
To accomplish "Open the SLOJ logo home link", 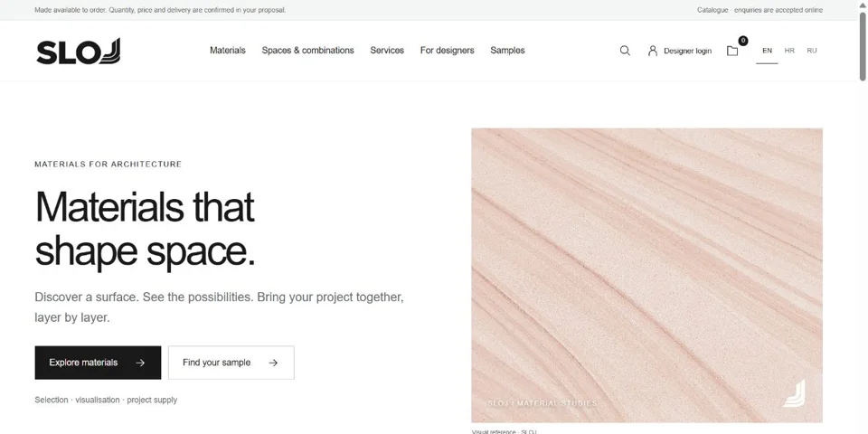I will coord(78,51).
